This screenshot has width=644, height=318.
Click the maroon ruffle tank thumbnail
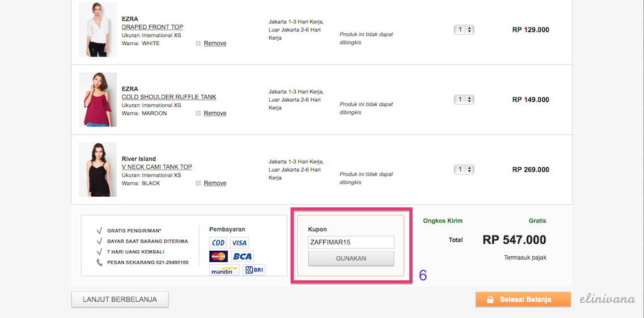97,100
